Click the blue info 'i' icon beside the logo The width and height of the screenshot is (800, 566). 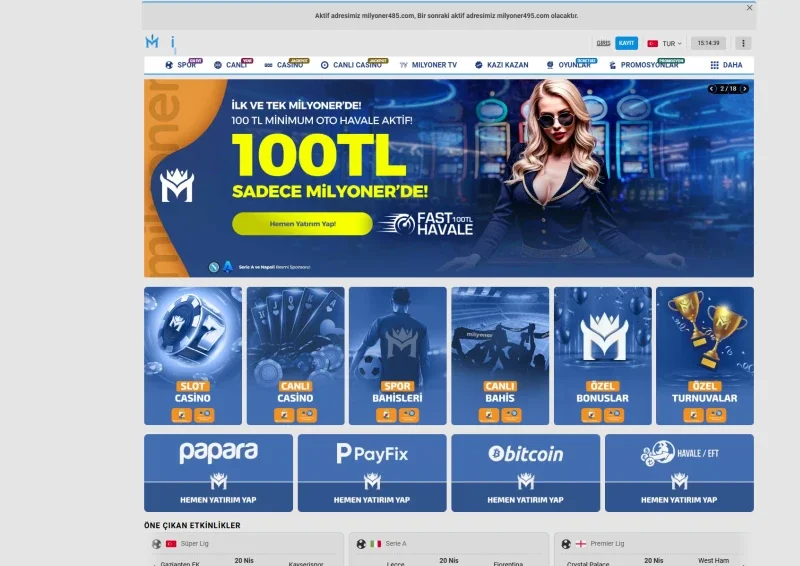point(173,43)
